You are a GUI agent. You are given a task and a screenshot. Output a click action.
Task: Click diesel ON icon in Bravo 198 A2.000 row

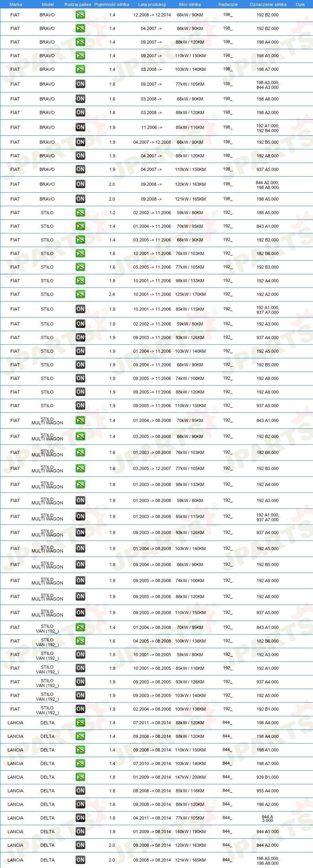coord(80,113)
